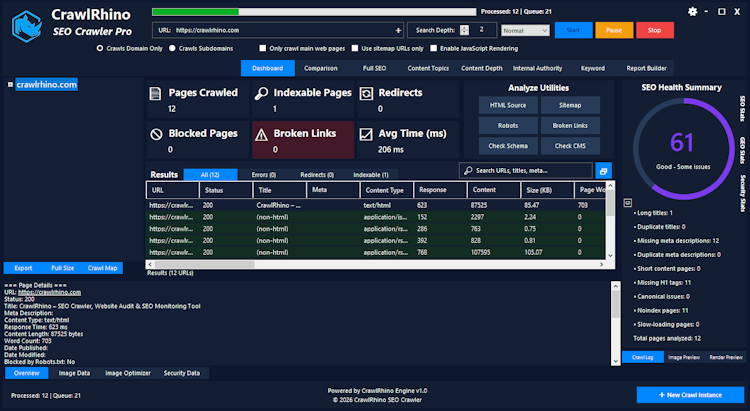This screenshot has width=750, height=411.
Task: Open the Content Depth tab
Action: (x=482, y=68)
